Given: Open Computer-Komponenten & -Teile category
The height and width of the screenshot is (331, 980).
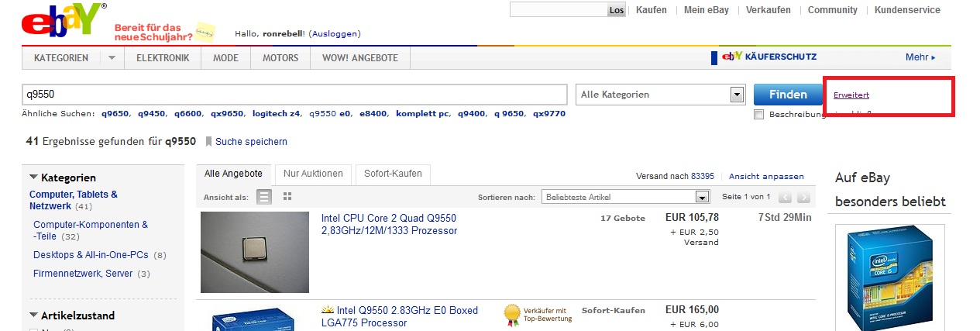Looking at the screenshot, I should (91, 230).
